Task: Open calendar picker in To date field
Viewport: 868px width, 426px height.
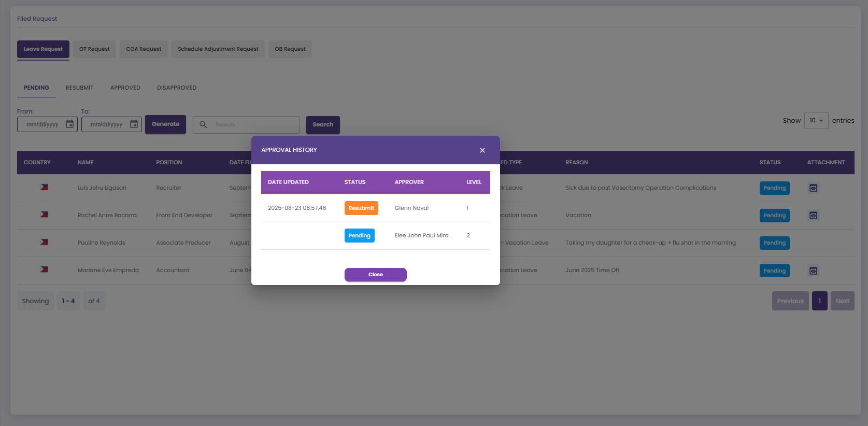Action: tap(134, 124)
